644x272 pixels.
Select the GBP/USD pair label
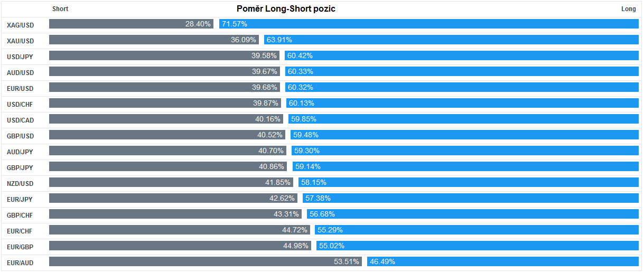point(20,136)
